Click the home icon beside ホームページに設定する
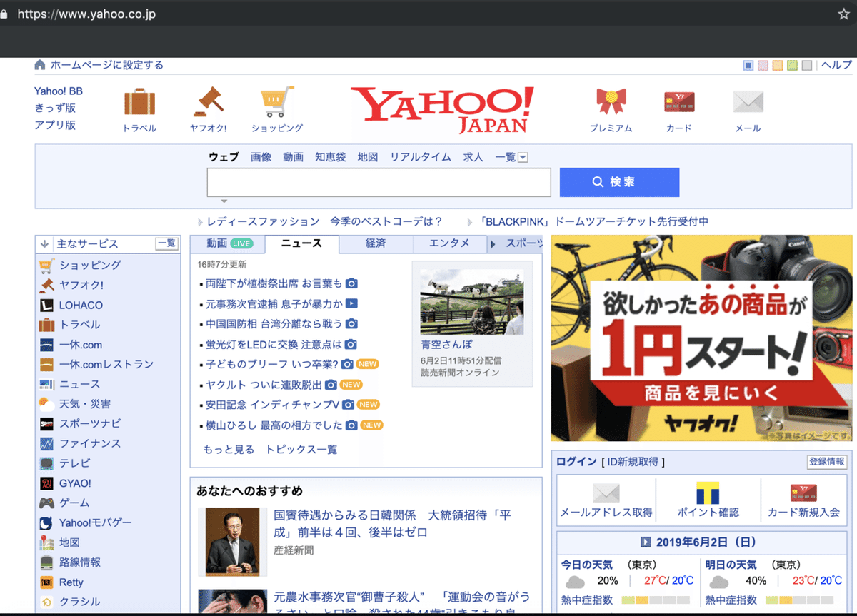 tap(40, 65)
